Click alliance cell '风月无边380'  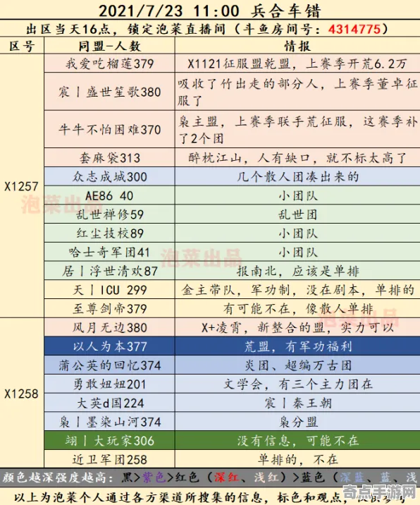click(x=109, y=327)
